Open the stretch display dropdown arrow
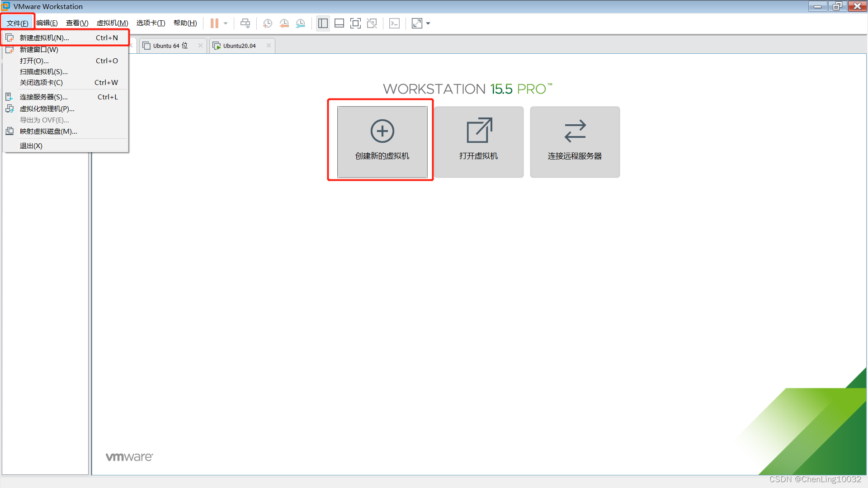Image resolution: width=868 pixels, height=488 pixels. click(428, 23)
